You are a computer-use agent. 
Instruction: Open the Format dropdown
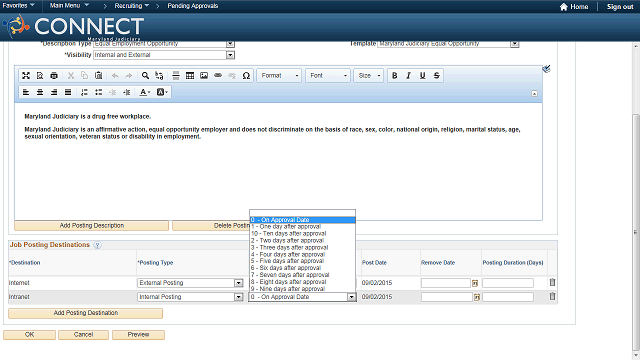click(x=279, y=76)
